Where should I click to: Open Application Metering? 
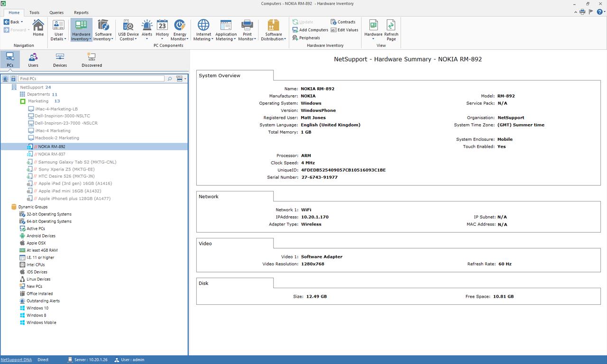226,30
